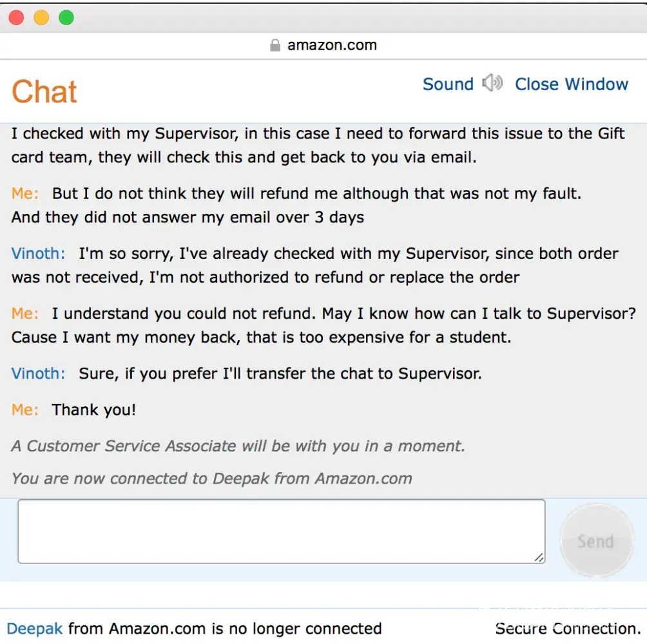Open the Deepak link at bottom
This screenshot has height=644, width=647.
[x=35, y=629]
